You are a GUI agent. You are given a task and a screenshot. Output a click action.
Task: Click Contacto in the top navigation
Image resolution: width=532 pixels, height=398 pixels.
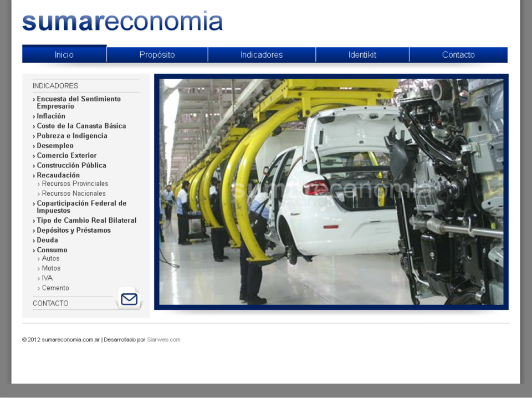[458, 55]
